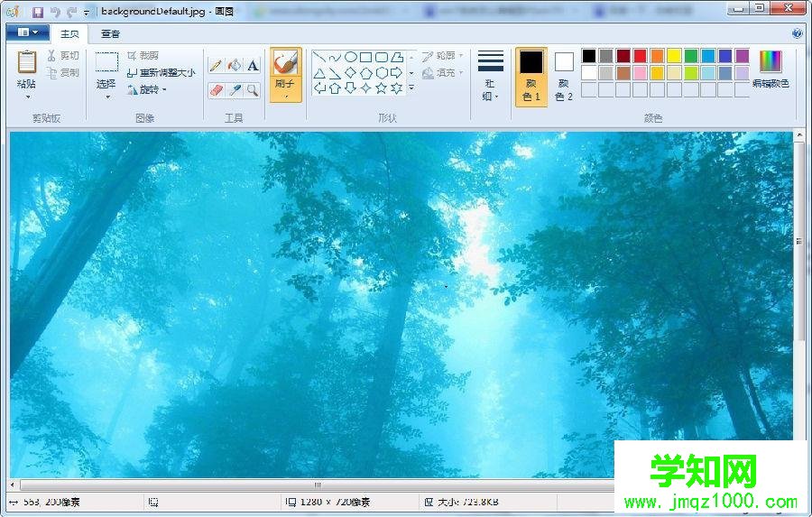The height and width of the screenshot is (517, 812).
Task: Click the vertical scrollbar thumb
Action: point(799,241)
